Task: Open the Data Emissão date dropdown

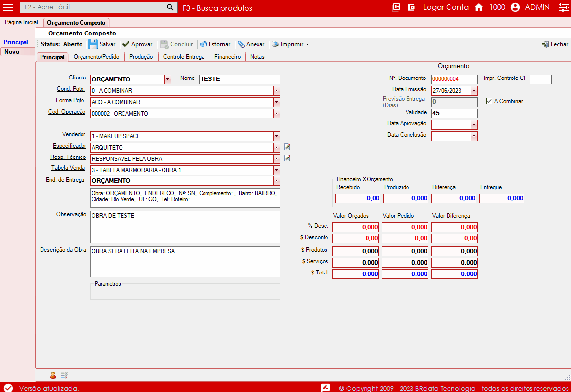Action: [474, 91]
